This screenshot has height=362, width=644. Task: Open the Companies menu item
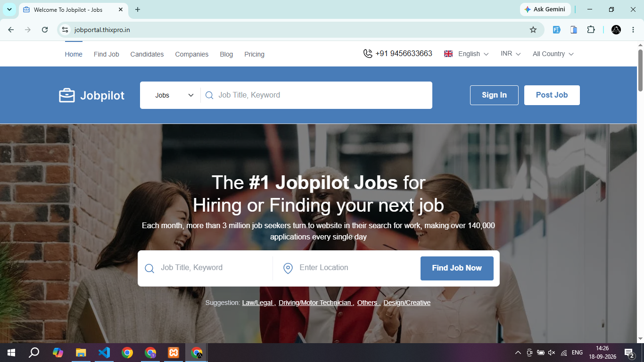point(192,54)
